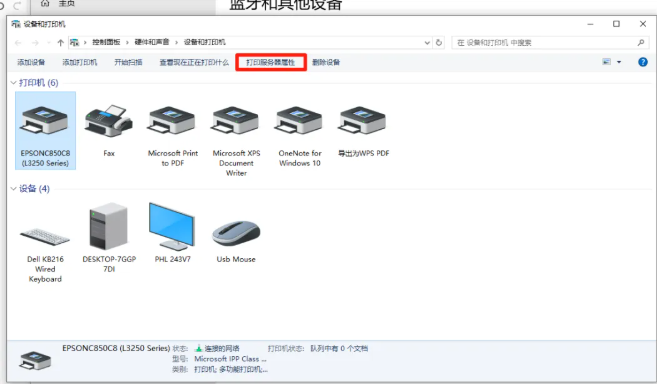The image size is (657, 384).
Task: Open 打印服务器属性 from the toolbar
Action: pyautogui.click(x=271, y=62)
